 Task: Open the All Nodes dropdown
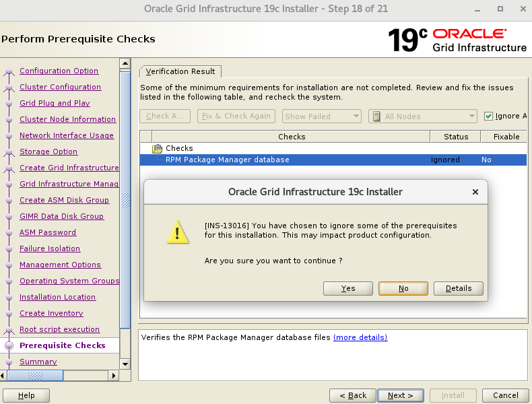(423, 116)
